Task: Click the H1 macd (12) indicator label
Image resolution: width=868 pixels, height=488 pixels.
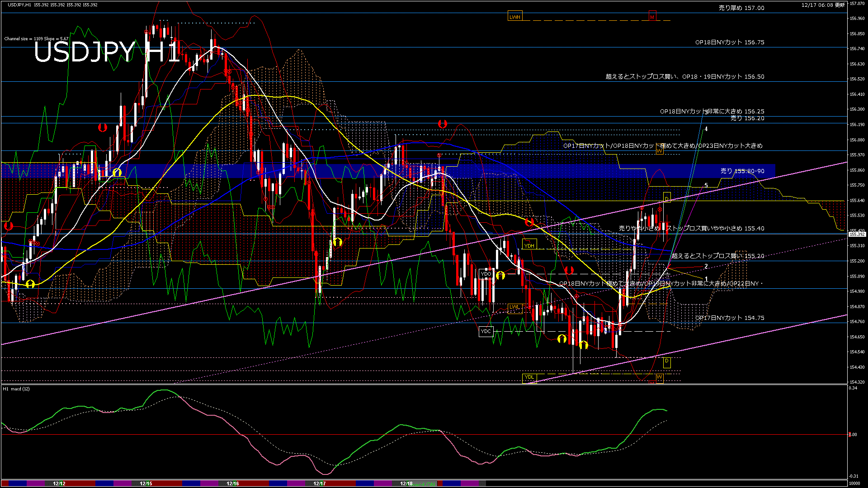Action: 17,389
